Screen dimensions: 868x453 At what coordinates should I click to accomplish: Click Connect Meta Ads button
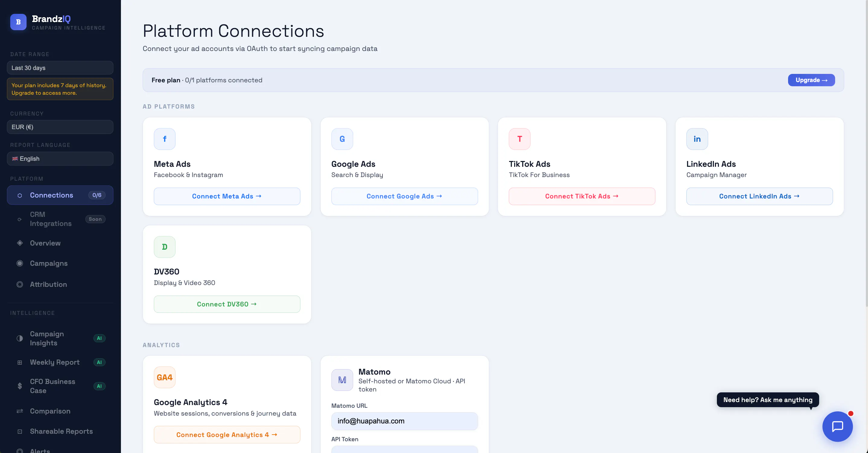point(227,196)
